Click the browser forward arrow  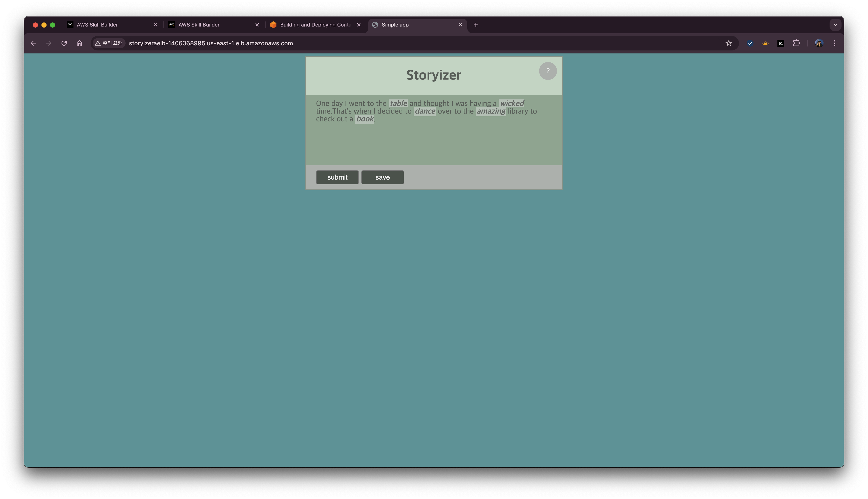pos(49,43)
